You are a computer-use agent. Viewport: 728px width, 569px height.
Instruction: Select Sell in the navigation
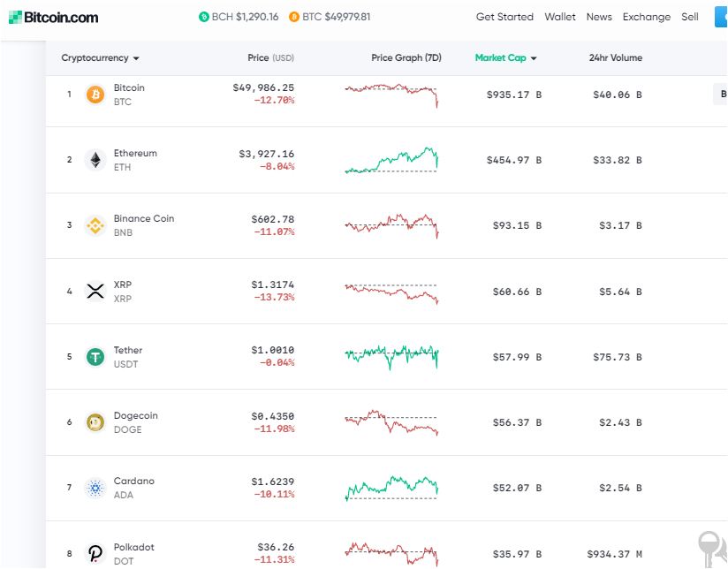click(x=690, y=17)
